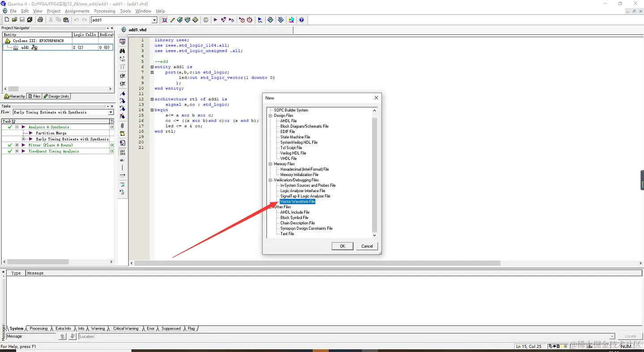The height and width of the screenshot is (352, 644).
Task: Start compilation with the purple play icon
Action: tap(216, 20)
